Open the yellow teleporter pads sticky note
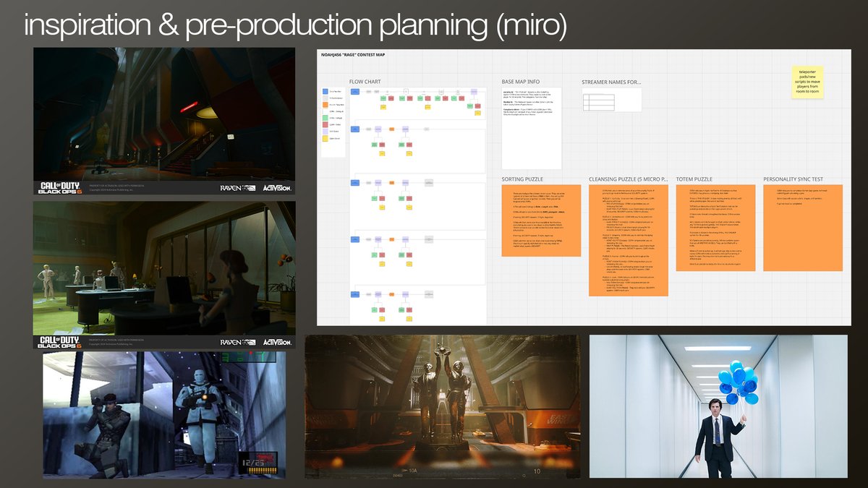Screen dimensions: 868x488 [x=807, y=82]
